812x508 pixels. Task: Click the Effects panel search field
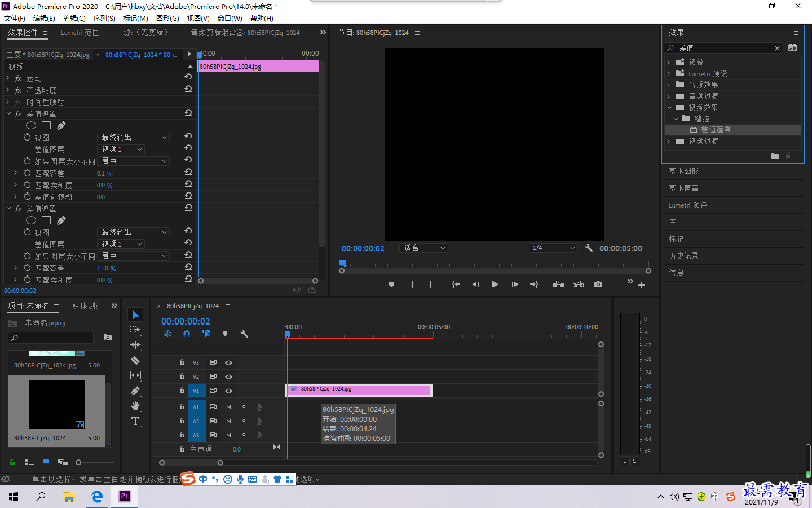point(724,48)
